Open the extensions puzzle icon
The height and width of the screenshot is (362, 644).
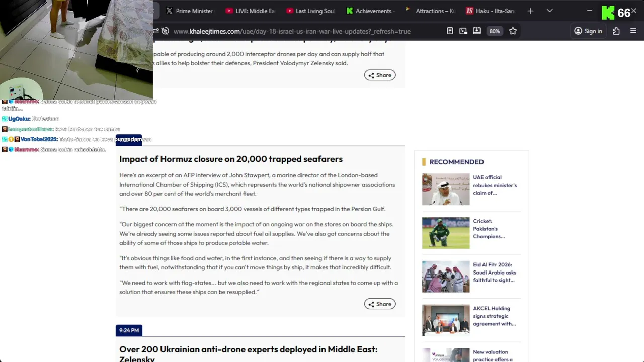616,31
